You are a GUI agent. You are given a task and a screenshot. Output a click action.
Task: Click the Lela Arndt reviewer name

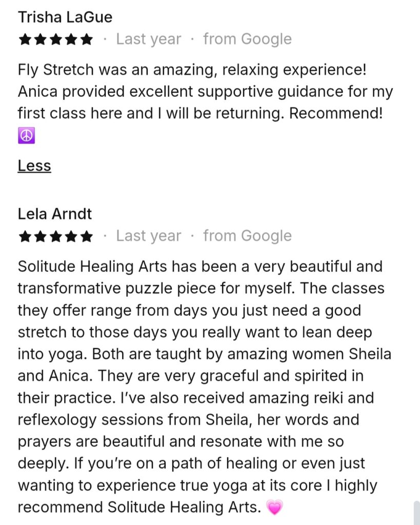click(54, 214)
